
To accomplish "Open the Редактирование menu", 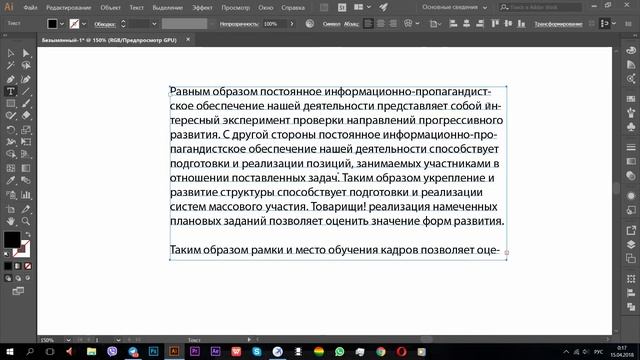I will tap(69, 8).
